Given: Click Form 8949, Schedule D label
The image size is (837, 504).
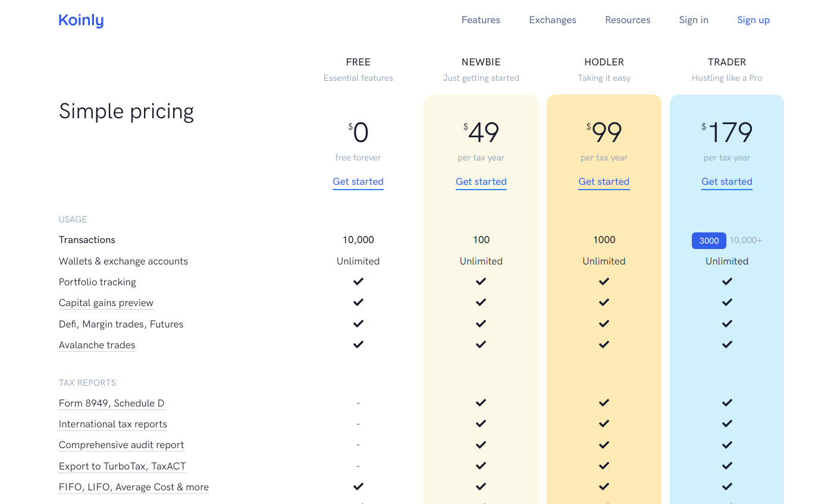Looking at the screenshot, I should click(111, 404).
